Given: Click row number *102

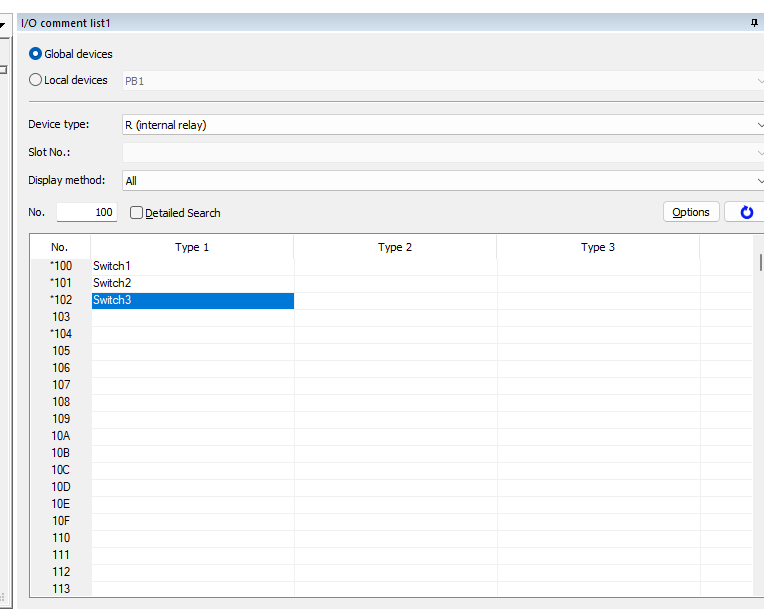Looking at the screenshot, I should point(61,300).
